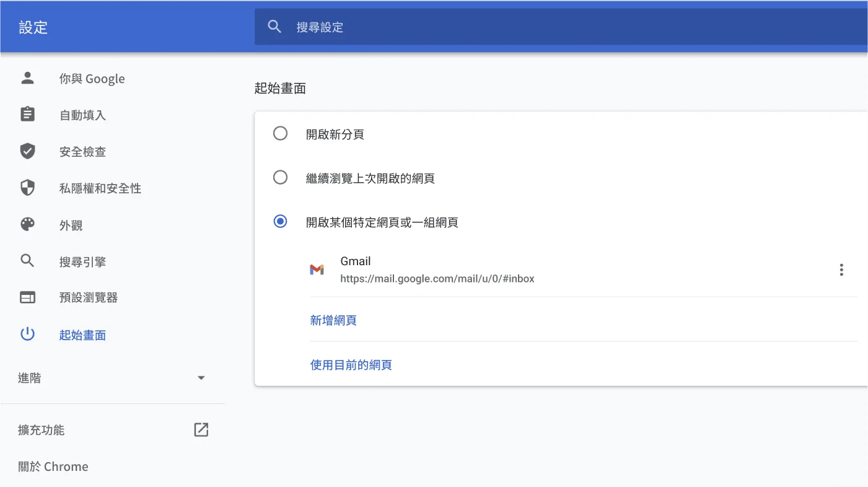
Task: Select the 你與 Google person icon
Action: click(x=27, y=78)
